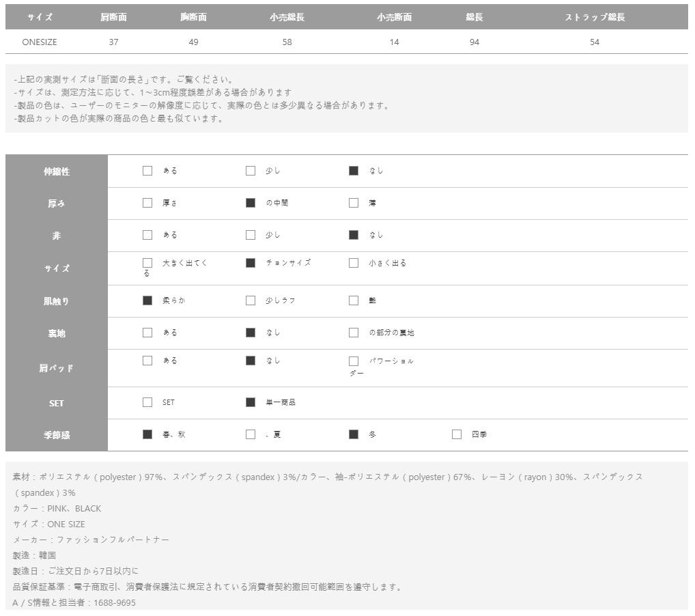The image size is (695, 616).
Task: Click the 季節感 row label
Action: (57, 435)
